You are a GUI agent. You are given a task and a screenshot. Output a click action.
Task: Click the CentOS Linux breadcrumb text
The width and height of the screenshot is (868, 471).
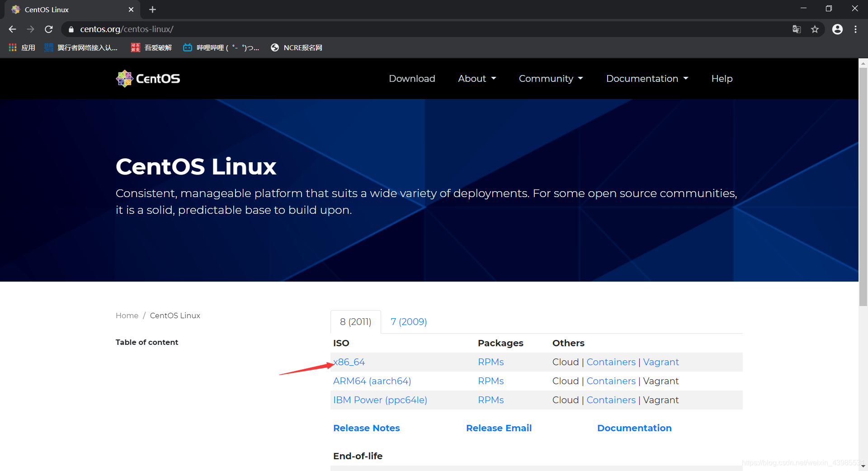(175, 316)
